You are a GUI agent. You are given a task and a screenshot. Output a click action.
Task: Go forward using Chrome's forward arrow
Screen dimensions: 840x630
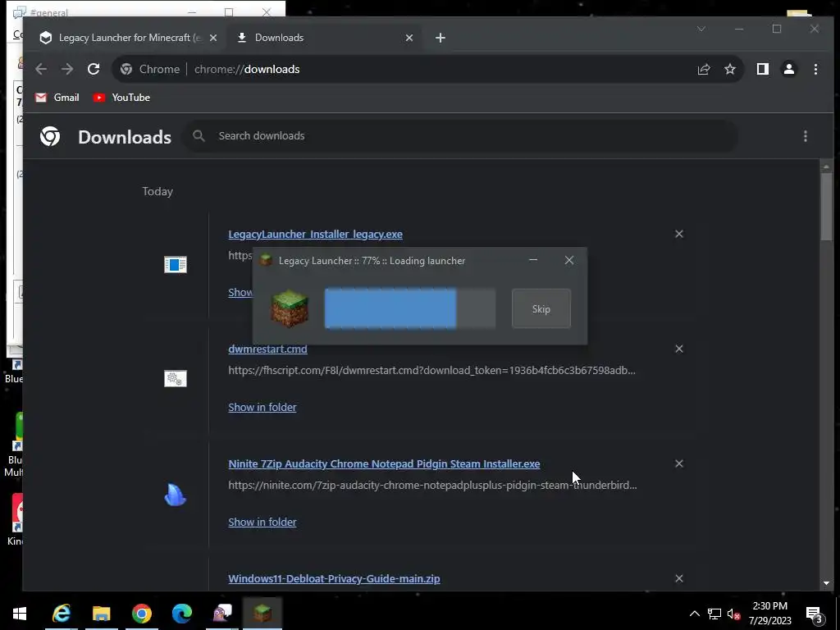tap(67, 69)
